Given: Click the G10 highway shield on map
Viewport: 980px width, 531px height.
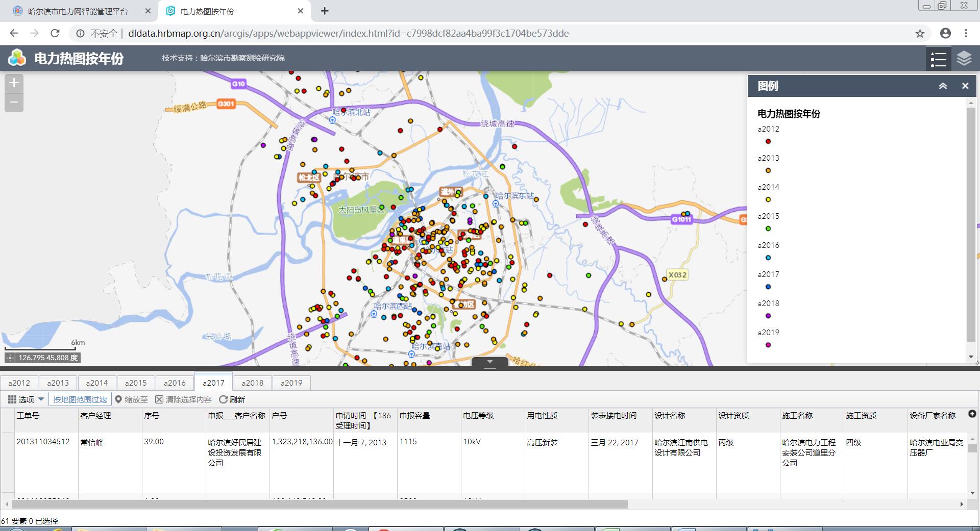Looking at the screenshot, I should coord(238,84).
